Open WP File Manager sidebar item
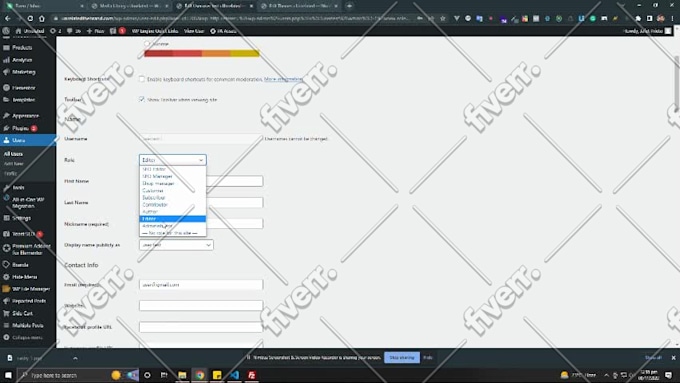 [x=30, y=289]
